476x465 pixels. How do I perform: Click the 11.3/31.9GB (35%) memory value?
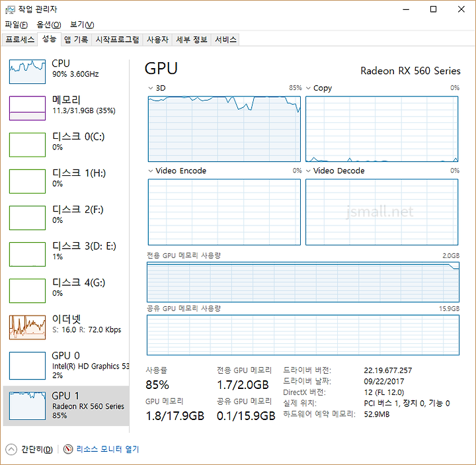84,110
